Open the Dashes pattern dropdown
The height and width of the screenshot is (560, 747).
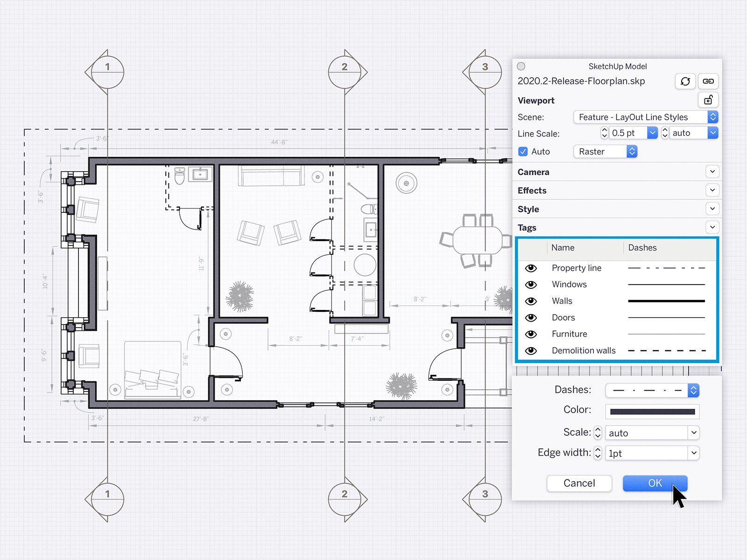click(693, 390)
